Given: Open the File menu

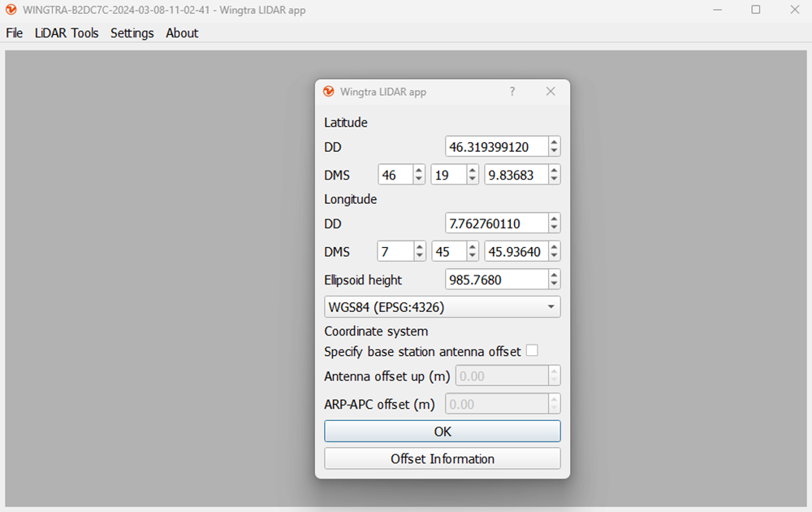Looking at the screenshot, I should coord(14,33).
